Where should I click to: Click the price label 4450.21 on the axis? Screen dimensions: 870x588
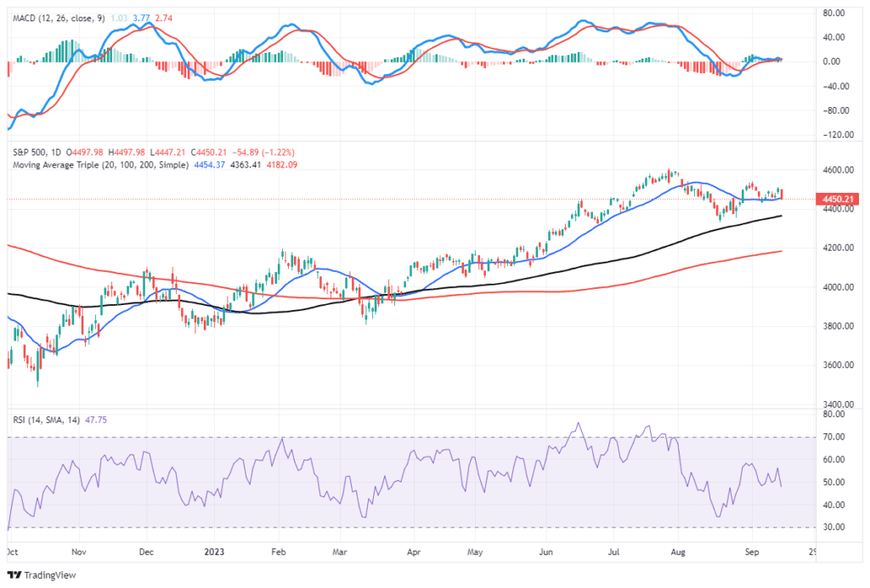pyautogui.click(x=839, y=197)
